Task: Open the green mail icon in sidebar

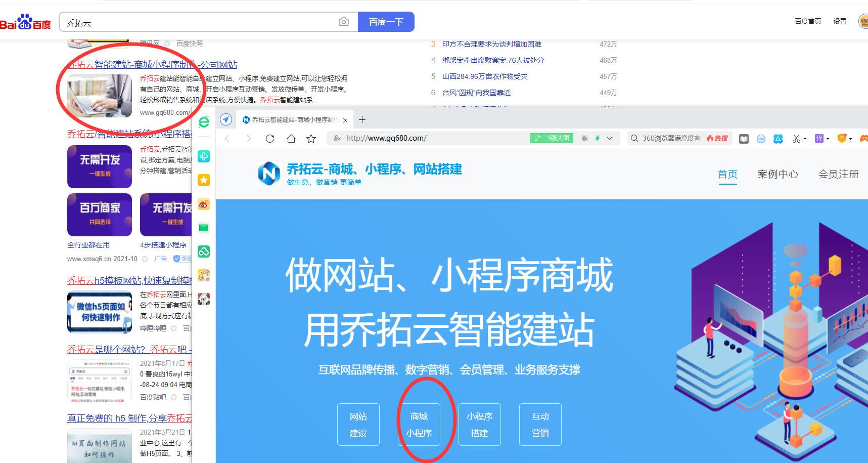Action: tap(204, 228)
